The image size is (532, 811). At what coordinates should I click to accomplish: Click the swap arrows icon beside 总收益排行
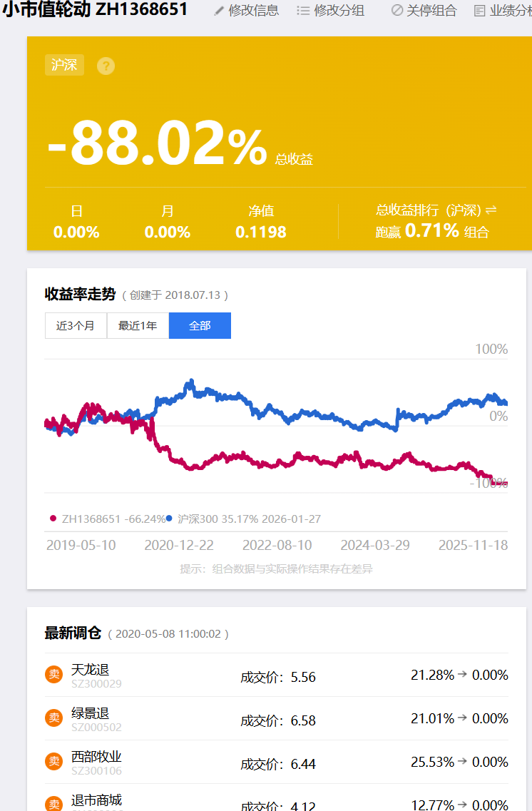pos(491,210)
